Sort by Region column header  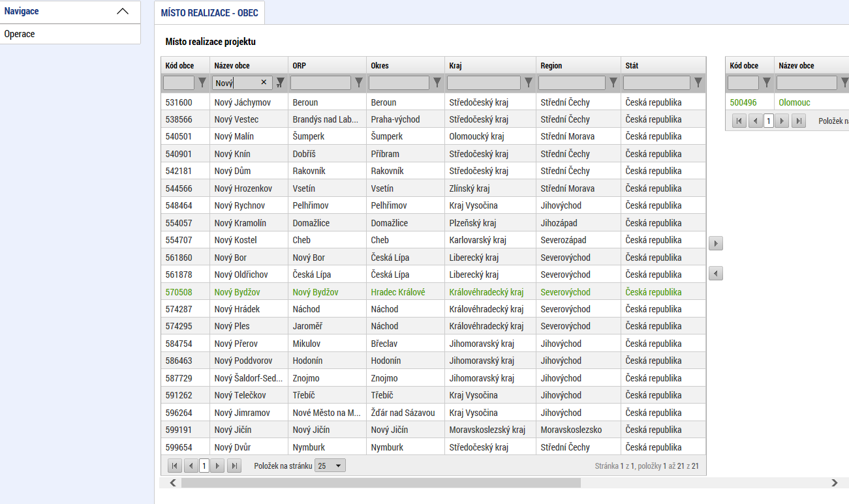578,65
